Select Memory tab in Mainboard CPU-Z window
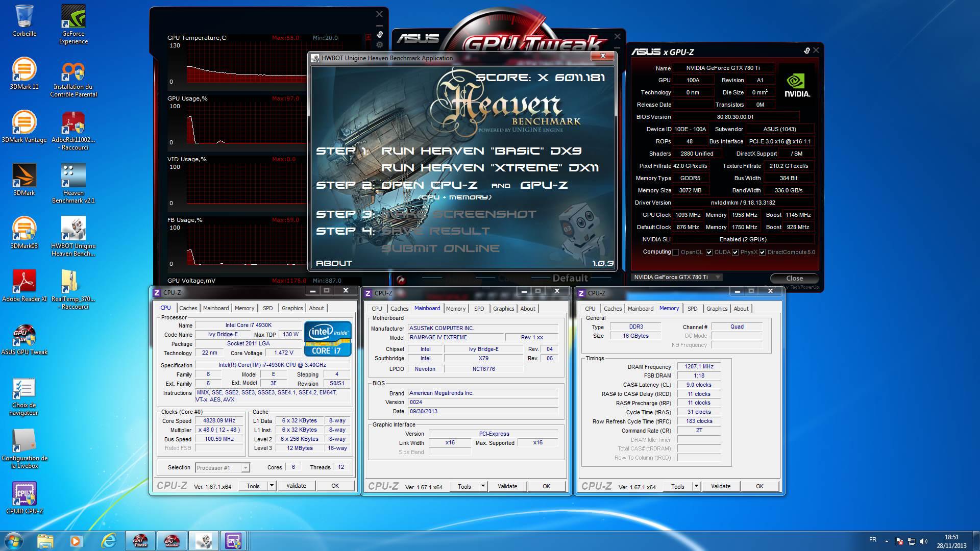Viewport: 980px width, 551px height. click(x=455, y=309)
